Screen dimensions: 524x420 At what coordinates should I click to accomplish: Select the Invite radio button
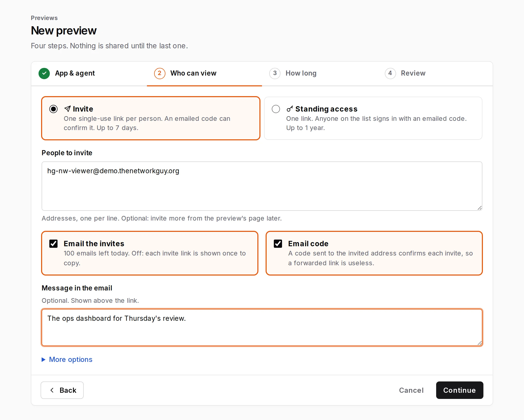click(x=53, y=109)
